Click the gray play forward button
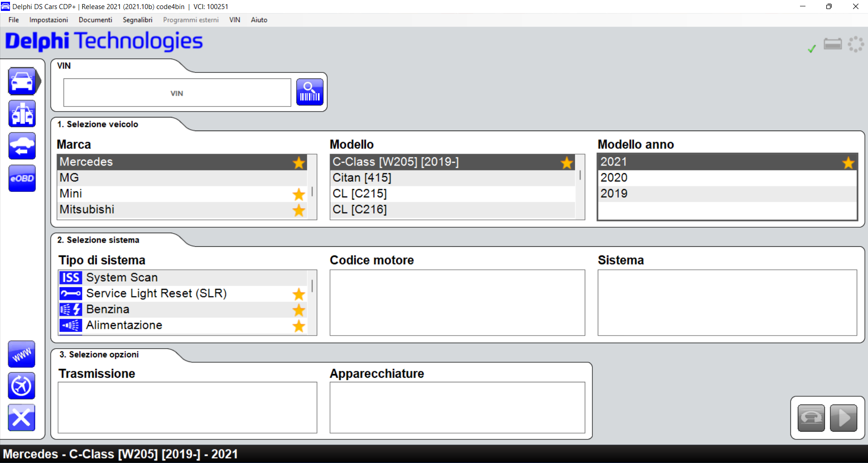The height and width of the screenshot is (463, 868). [844, 418]
